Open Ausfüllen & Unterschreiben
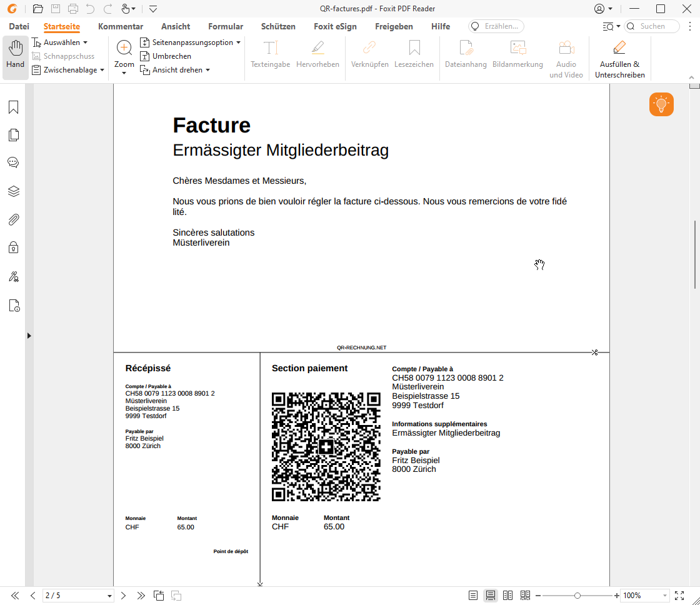 pos(619,59)
